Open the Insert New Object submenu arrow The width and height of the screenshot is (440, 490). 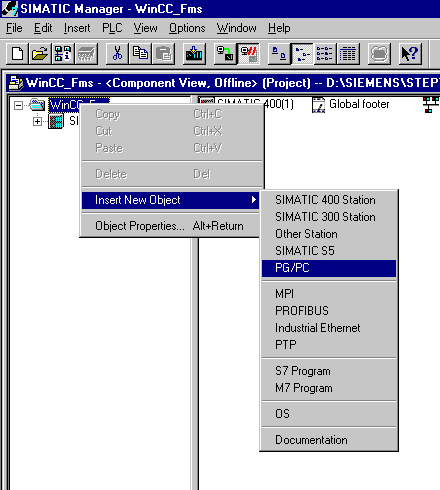254,200
